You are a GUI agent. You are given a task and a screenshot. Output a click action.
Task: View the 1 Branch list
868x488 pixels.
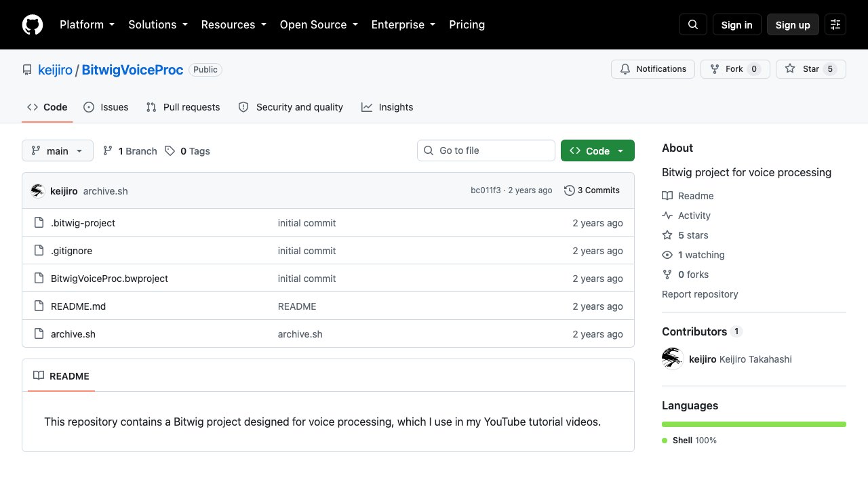coord(130,151)
